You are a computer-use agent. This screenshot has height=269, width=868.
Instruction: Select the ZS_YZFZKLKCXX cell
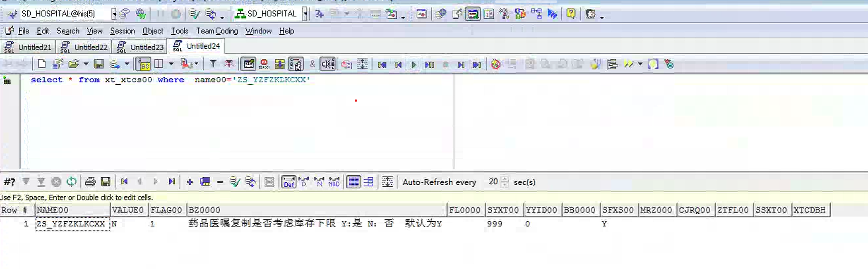coord(72,224)
